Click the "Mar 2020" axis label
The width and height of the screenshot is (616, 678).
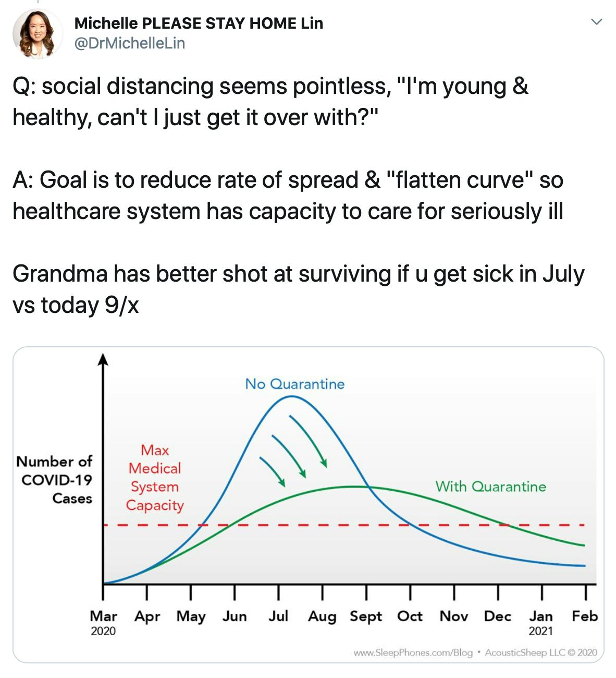(103, 622)
